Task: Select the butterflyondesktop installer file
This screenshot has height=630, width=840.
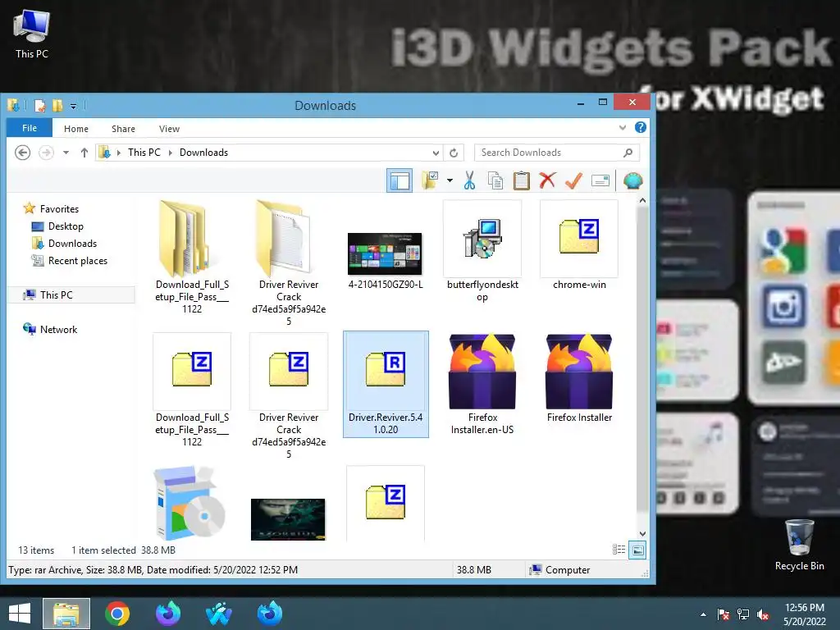Action: pos(482,252)
